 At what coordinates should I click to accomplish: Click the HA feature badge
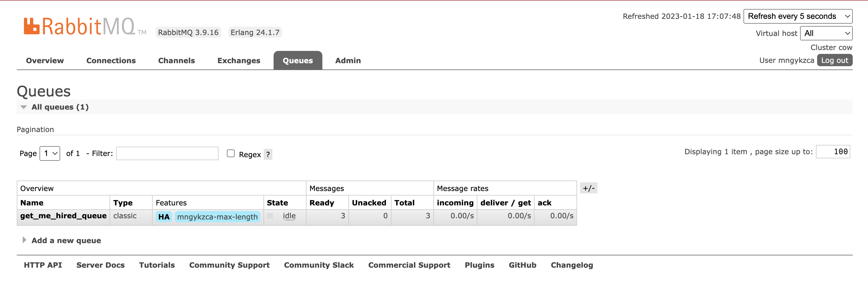coord(164,217)
